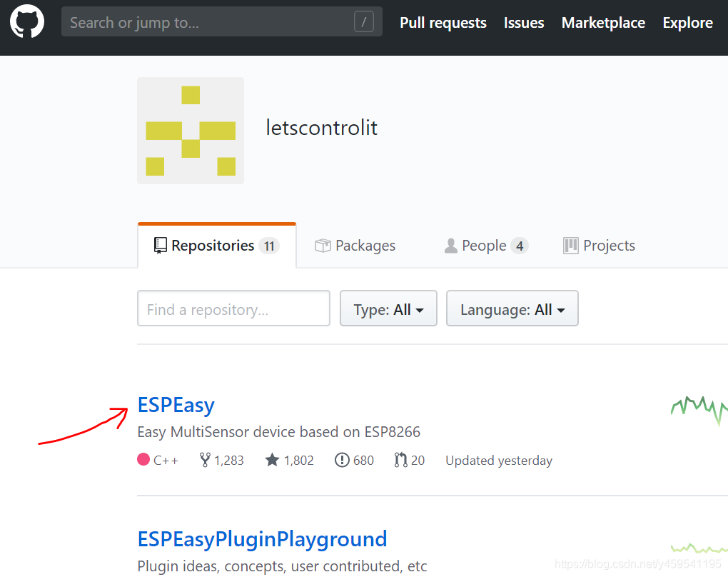The height and width of the screenshot is (577, 728).
Task: Open the ESPEasy repository link
Action: pyautogui.click(x=176, y=405)
